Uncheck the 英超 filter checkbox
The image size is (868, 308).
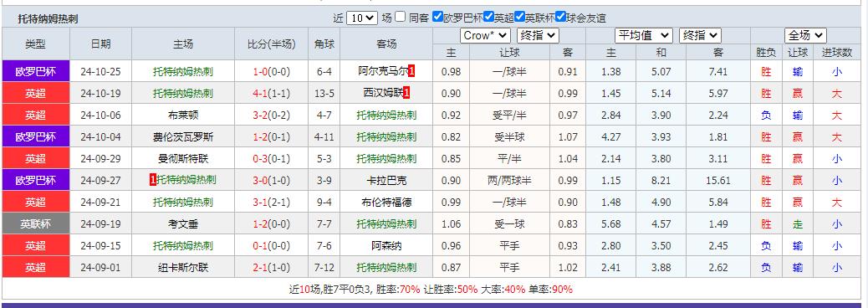coord(488,18)
